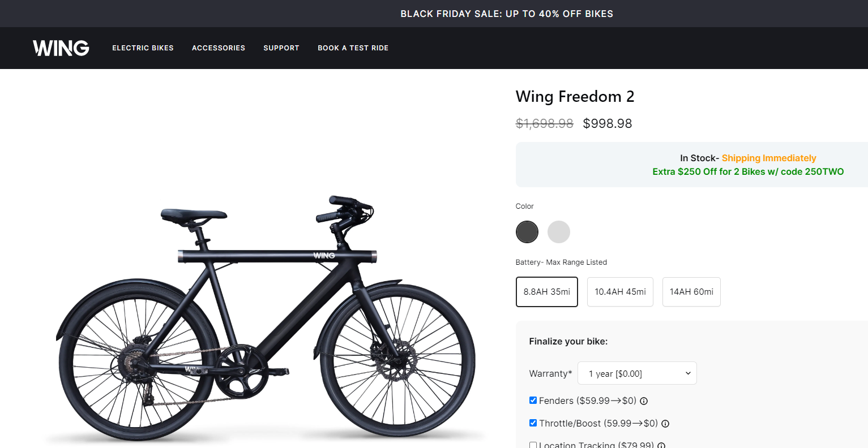This screenshot has width=868, height=448.
Task: Uncheck the Fenders add-on checkbox
Action: (533, 400)
